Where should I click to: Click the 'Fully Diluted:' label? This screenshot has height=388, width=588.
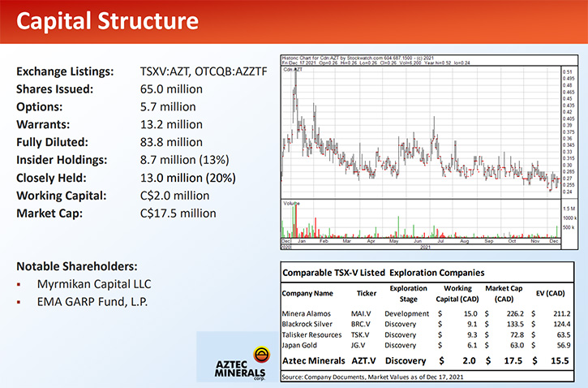[x=52, y=142]
